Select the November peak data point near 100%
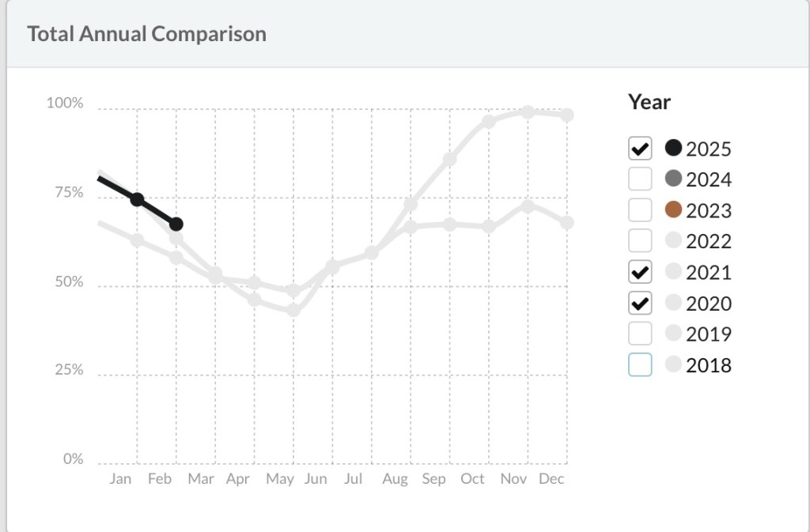 tap(528, 112)
